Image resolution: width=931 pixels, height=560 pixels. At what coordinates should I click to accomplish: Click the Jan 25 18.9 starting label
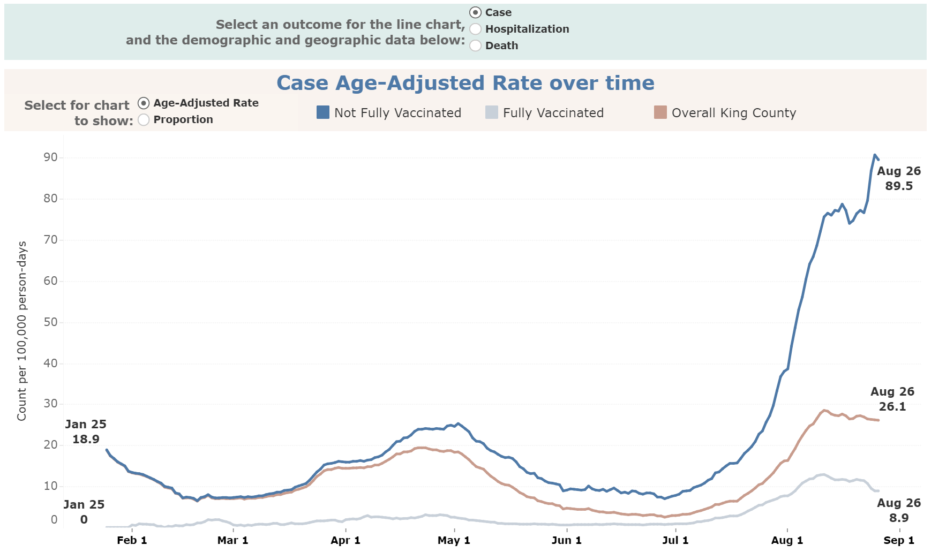(86, 432)
